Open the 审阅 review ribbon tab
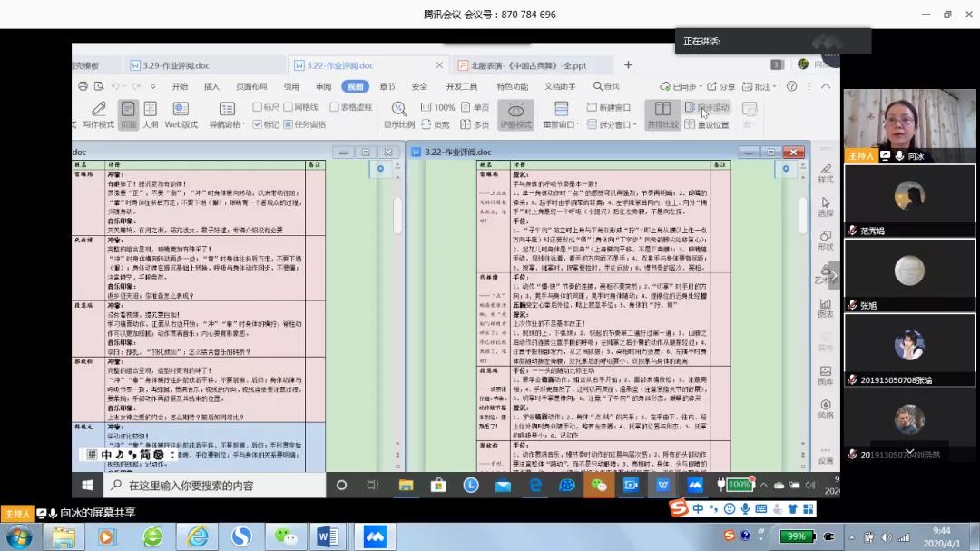 coord(323,86)
